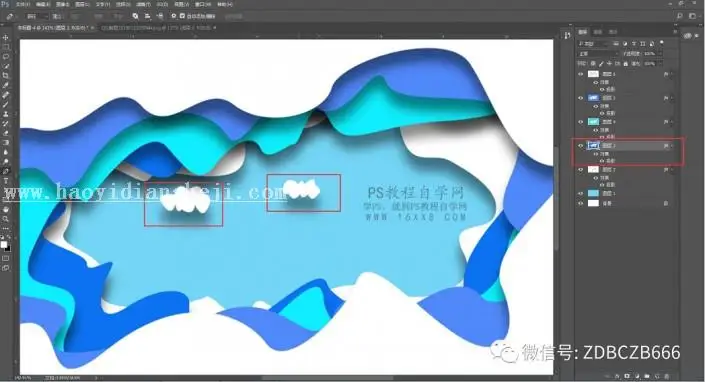Collapse effects arrow on the topmost layer
The width and height of the screenshot is (705, 382).
pos(672,74)
